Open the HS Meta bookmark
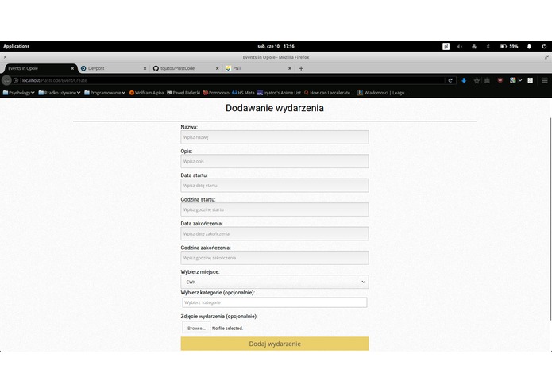This screenshot has height=392, width=552. [243, 93]
